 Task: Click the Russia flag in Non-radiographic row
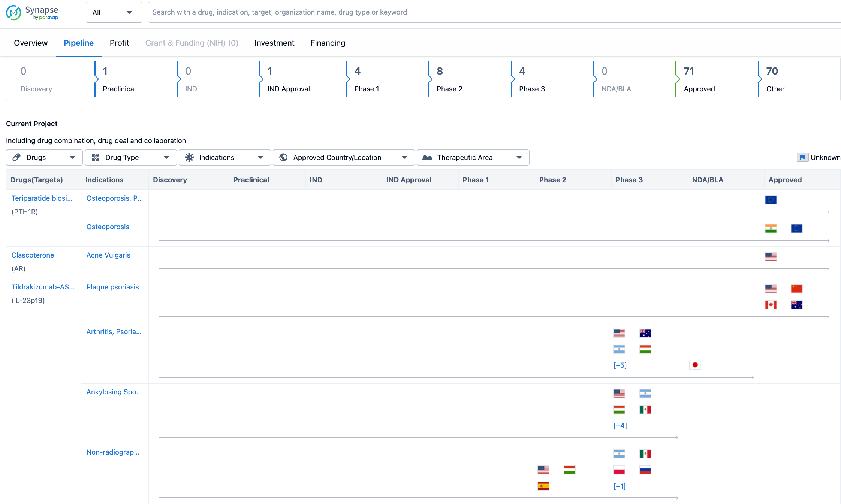(645, 470)
